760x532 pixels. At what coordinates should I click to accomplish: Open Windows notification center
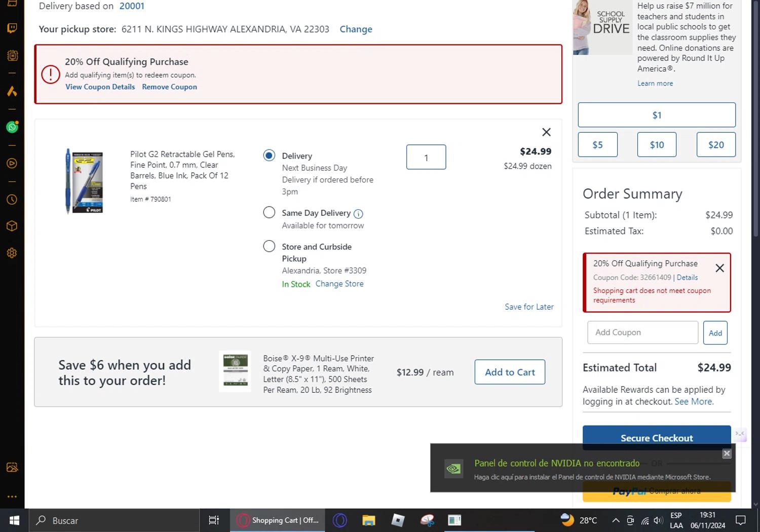tap(740, 520)
